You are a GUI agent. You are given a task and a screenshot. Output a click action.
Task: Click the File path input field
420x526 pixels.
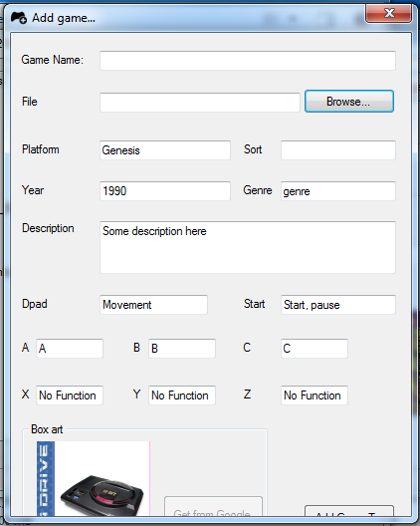coord(200,103)
